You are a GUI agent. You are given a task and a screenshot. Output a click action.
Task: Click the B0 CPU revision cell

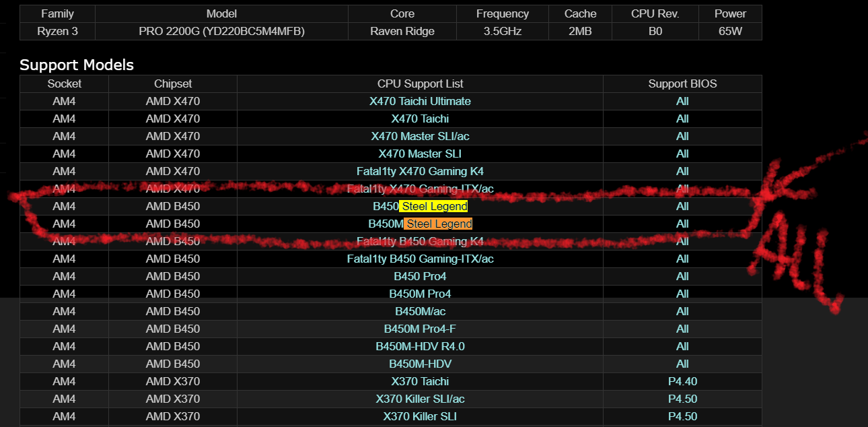pos(655,31)
